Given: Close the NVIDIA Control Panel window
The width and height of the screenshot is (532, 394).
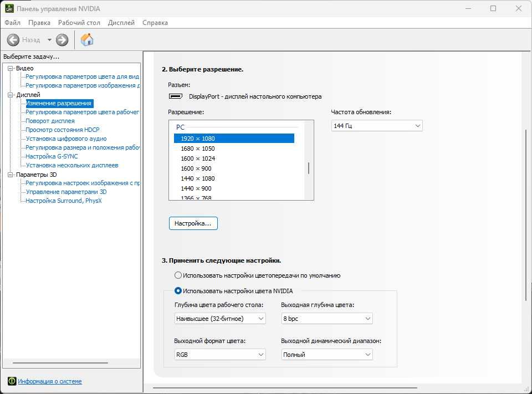Looking at the screenshot, I should pyautogui.click(x=519, y=8).
